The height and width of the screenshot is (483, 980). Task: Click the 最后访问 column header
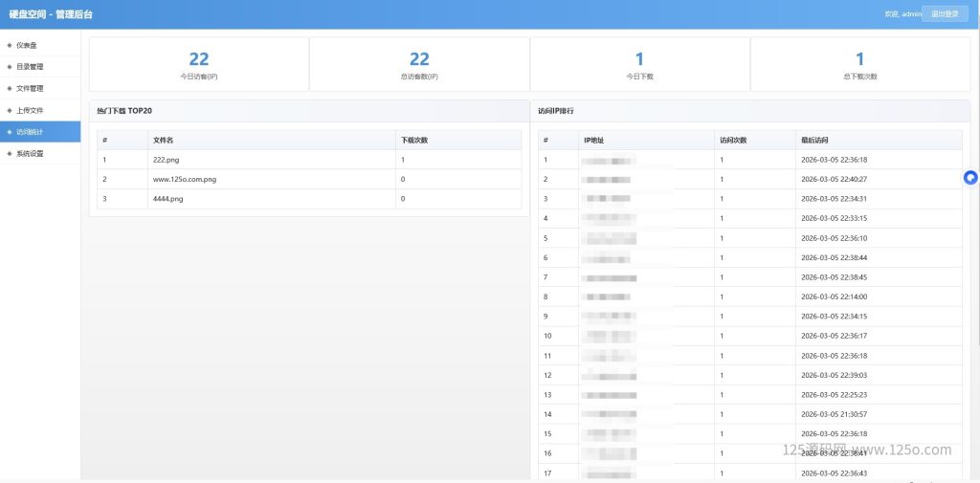[815, 140]
